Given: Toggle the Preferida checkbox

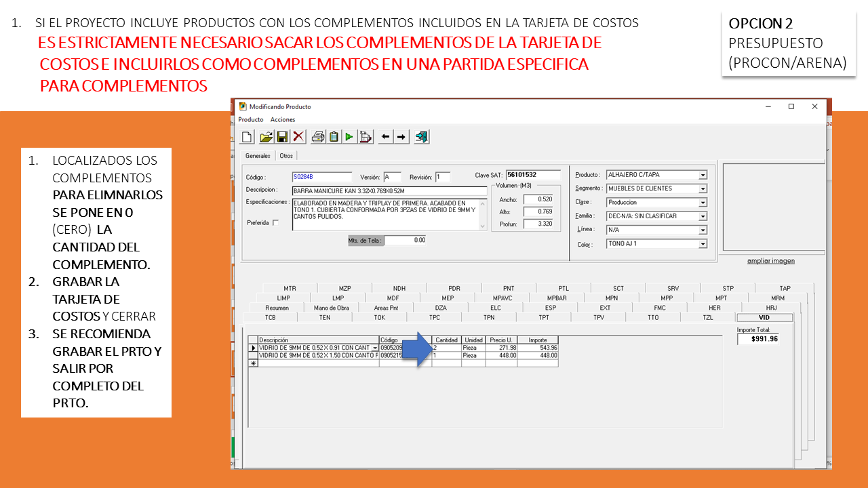Looking at the screenshot, I should click(275, 223).
